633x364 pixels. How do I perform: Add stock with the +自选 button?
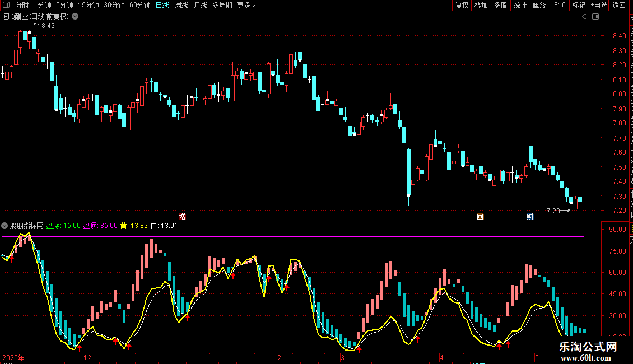click(599, 5)
